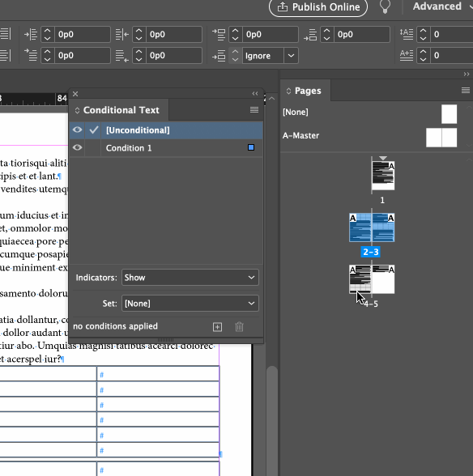Click the left indent icon
Viewport: 473px width, 476px height.
click(x=31, y=34)
